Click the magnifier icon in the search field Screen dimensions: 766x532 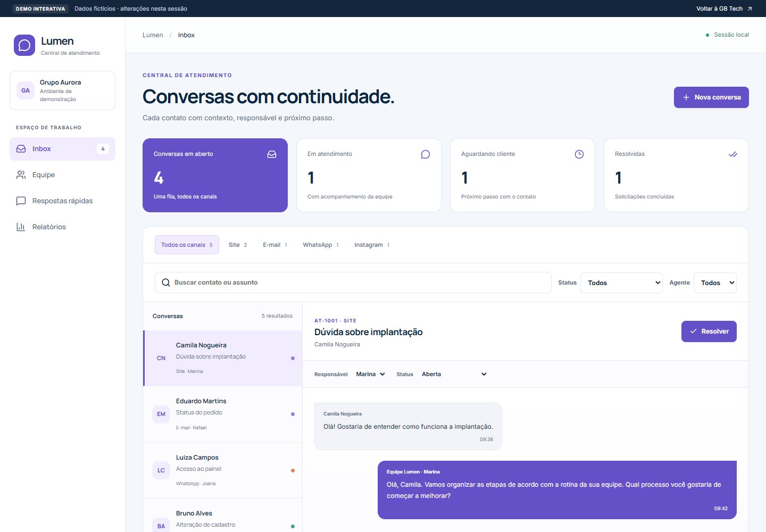coord(166,282)
